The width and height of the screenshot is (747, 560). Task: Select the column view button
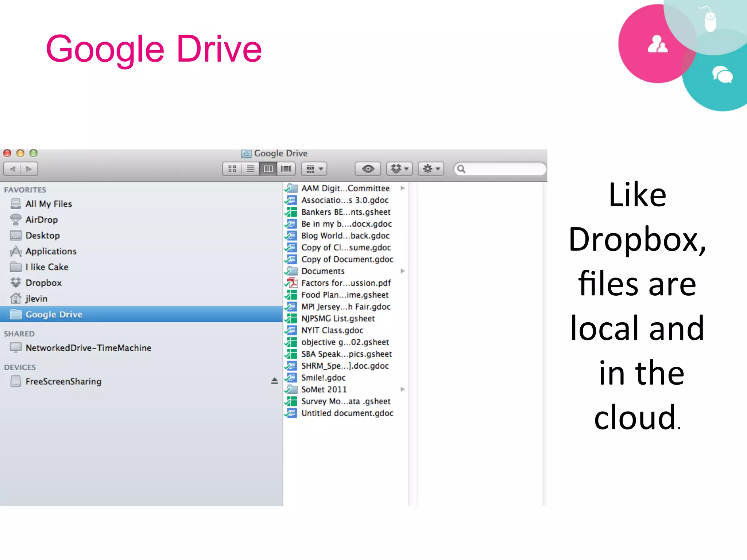tap(268, 169)
